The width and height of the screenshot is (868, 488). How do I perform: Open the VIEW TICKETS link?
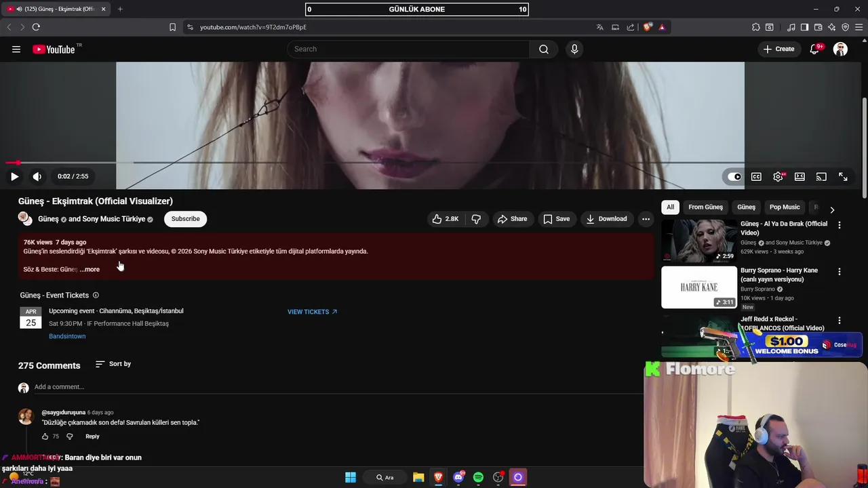click(x=312, y=312)
